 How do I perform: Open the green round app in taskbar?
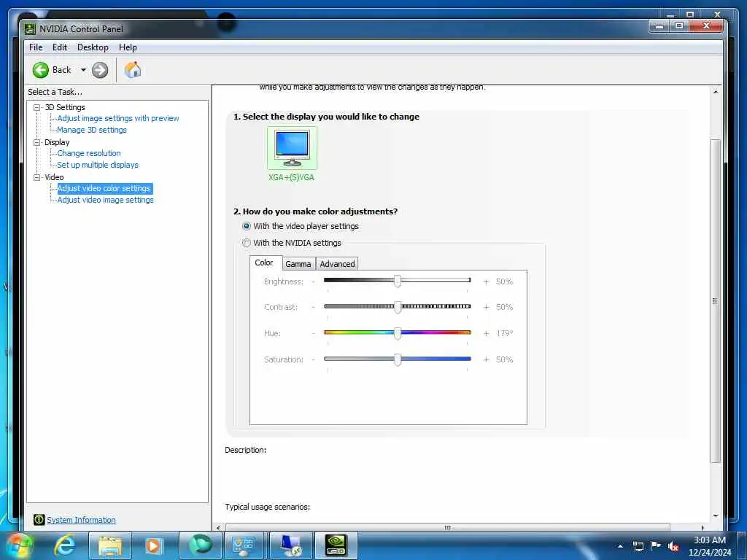[201, 545]
